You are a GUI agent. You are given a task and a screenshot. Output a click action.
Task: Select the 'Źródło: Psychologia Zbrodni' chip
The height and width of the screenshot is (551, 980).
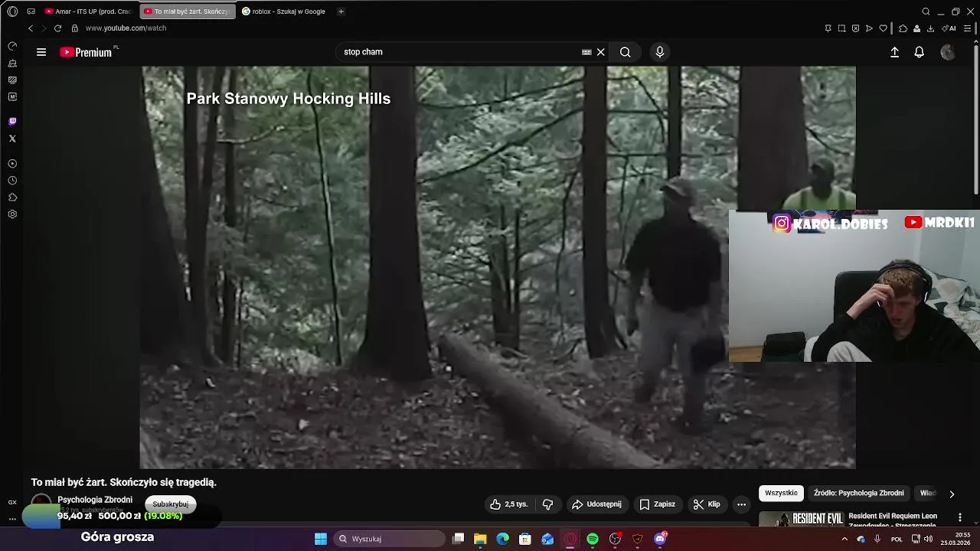(859, 493)
